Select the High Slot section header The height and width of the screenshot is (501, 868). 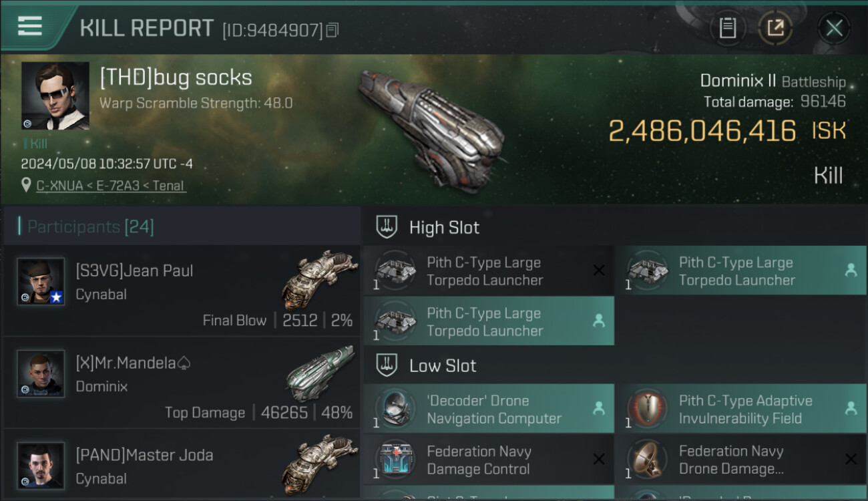pos(444,228)
